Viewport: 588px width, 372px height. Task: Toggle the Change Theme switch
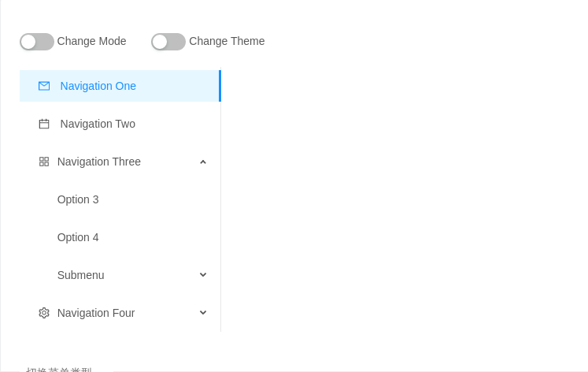point(168,42)
